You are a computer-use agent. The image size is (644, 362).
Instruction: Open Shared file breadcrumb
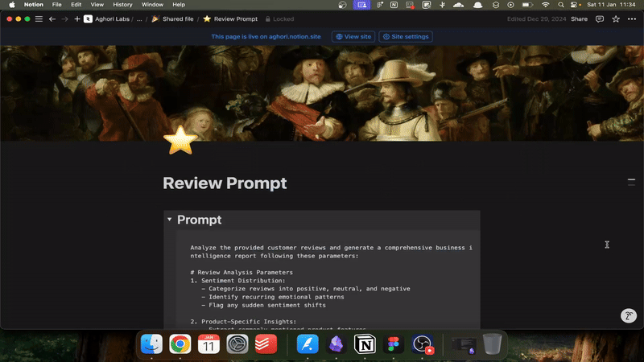coord(172,19)
